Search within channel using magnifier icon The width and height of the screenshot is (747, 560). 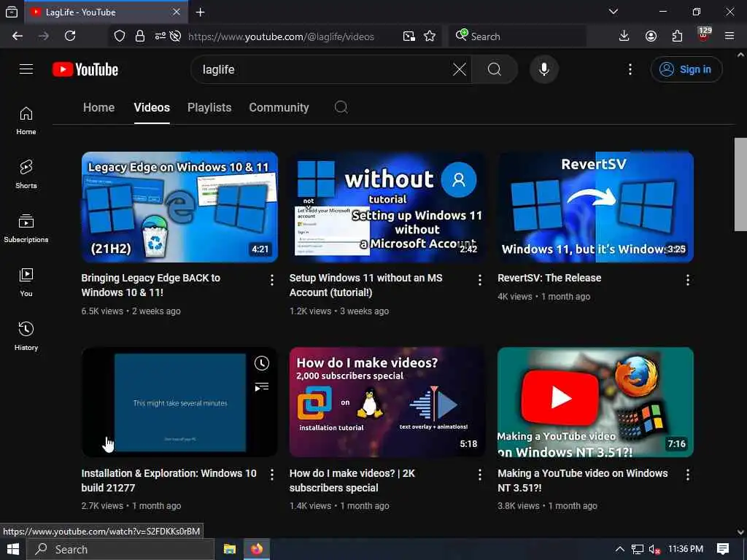pos(341,107)
